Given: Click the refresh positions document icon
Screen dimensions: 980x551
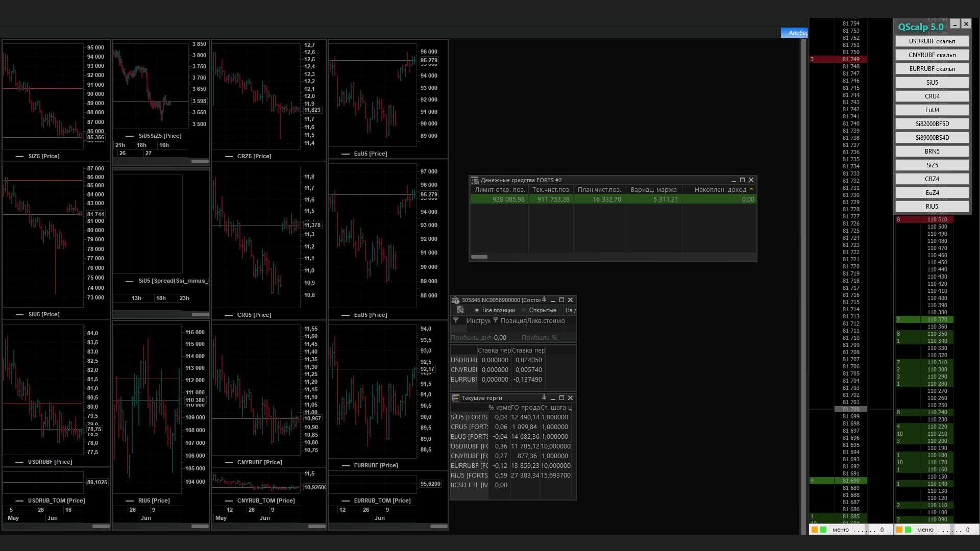Looking at the screenshot, I should click(x=460, y=310).
